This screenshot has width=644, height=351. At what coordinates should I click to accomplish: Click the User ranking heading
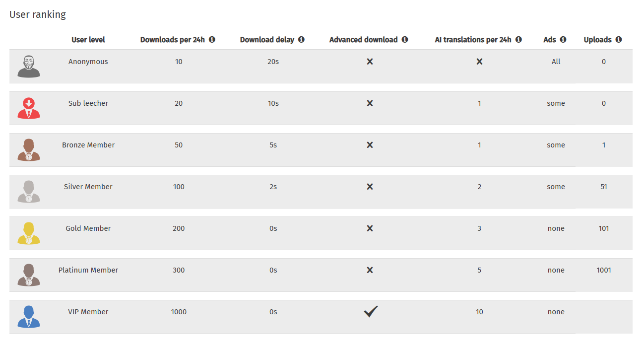point(38,14)
